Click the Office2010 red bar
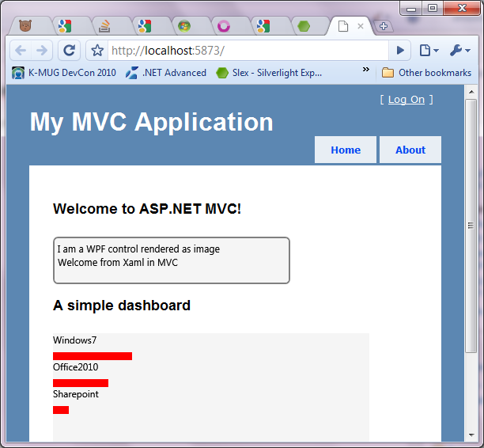Viewport: 484px width, 448px height. pos(81,383)
